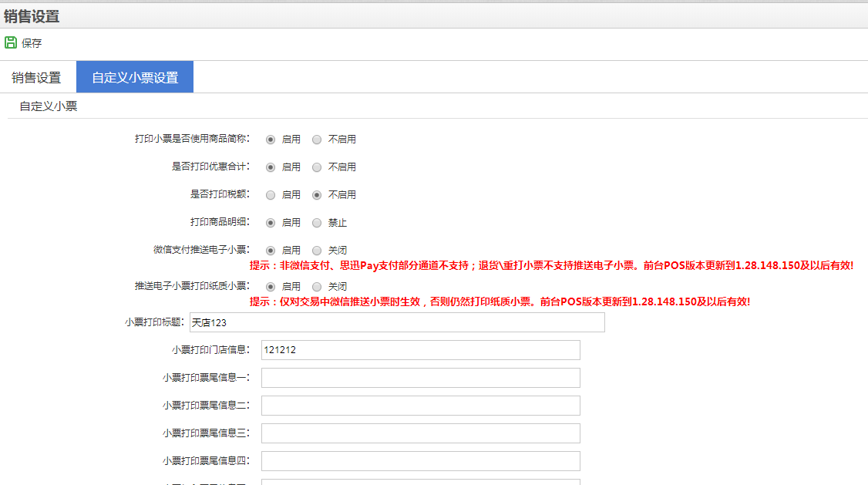The image size is (868, 485).
Task: Click the 小票打印票尾信息三 label
Action: [x=206, y=433]
